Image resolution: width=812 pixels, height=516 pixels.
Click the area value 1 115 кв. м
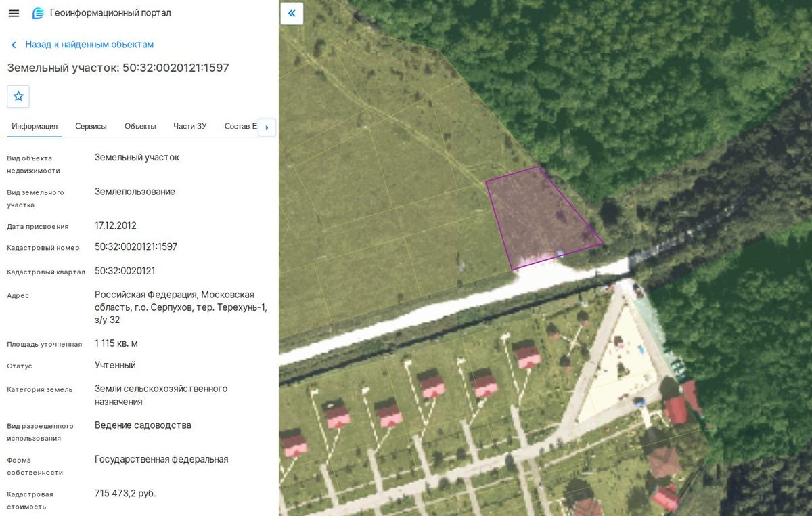click(x=116, y=343)
